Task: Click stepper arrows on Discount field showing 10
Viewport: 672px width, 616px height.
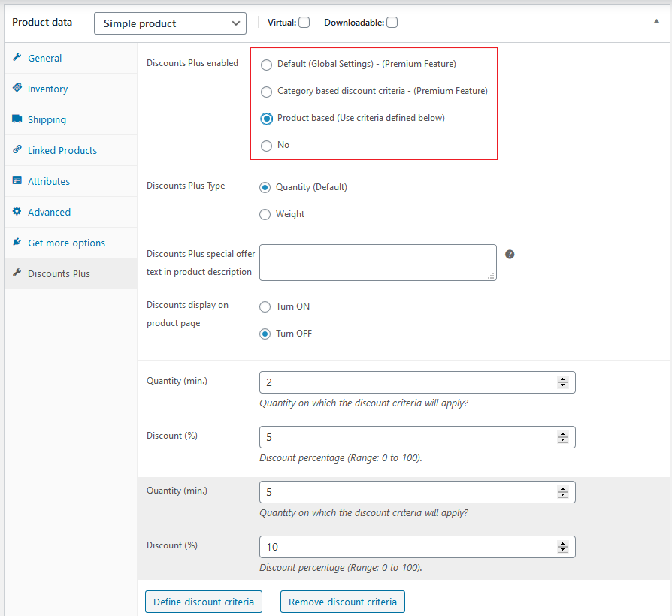Action: [x=563, y=547]
